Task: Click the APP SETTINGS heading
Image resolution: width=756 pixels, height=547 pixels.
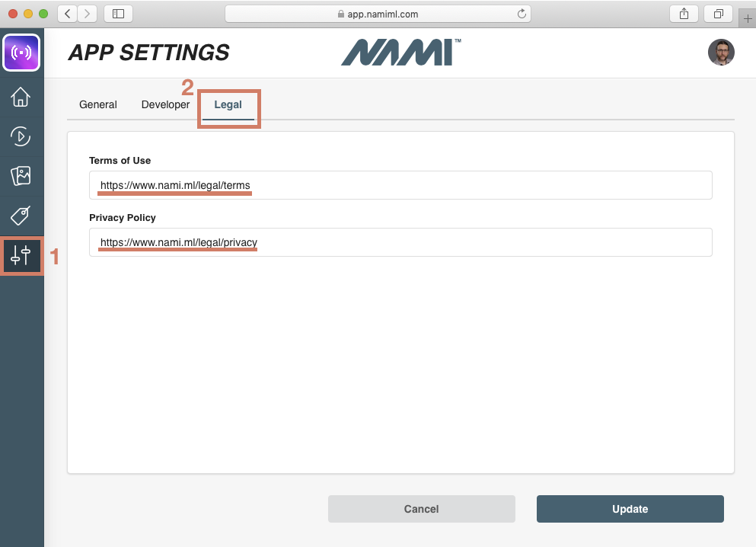Action: [x=149, y=53]
